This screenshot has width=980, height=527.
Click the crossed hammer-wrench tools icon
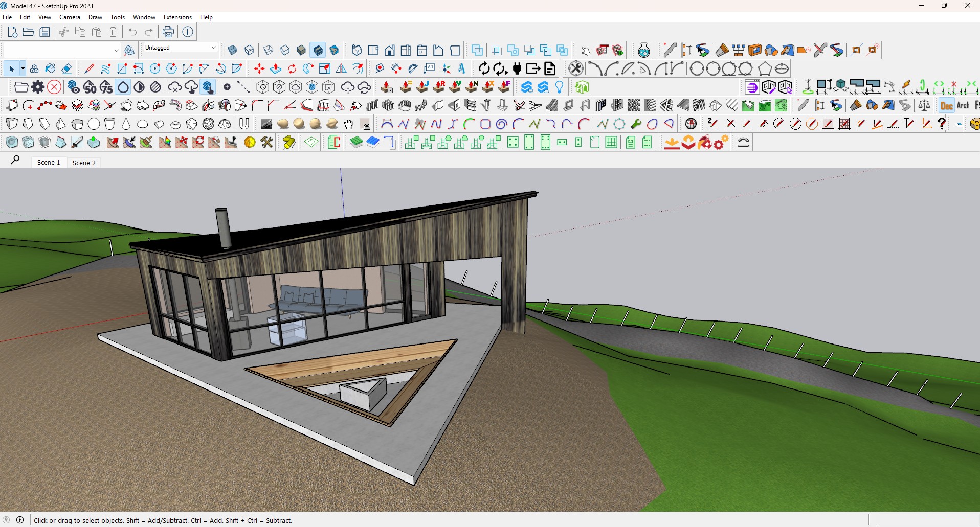point(266,142)
